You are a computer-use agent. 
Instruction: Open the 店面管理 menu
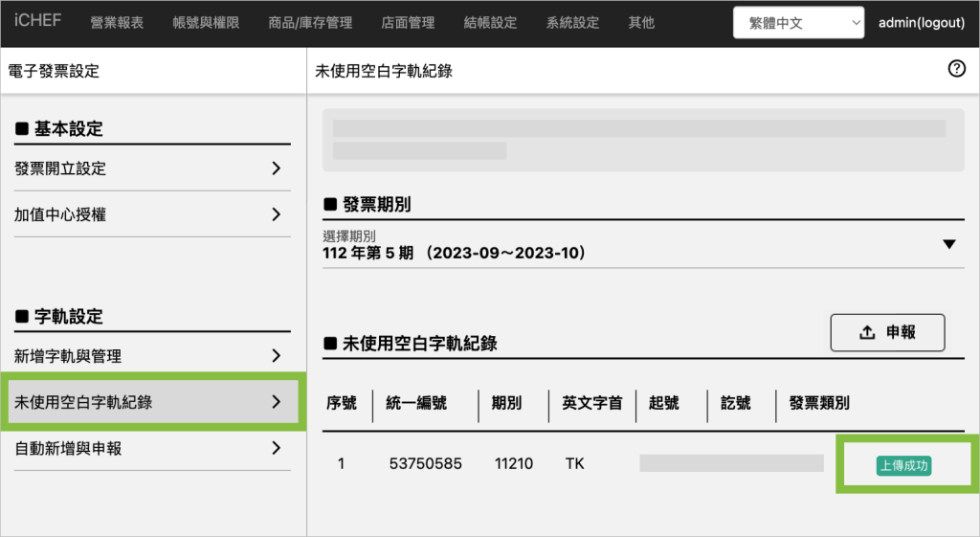(408, 23)
